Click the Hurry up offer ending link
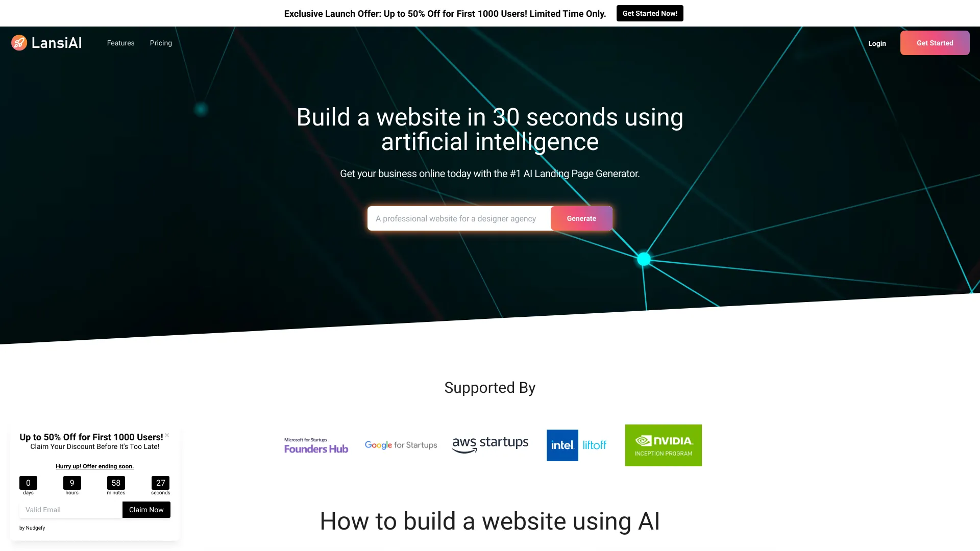This screenshot has width=980, height=551. (x=94, y=466)
